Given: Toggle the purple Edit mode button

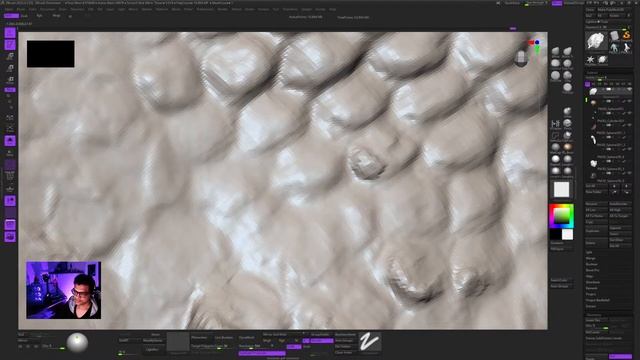Looking at the screenshot, I should click(10, 33).
